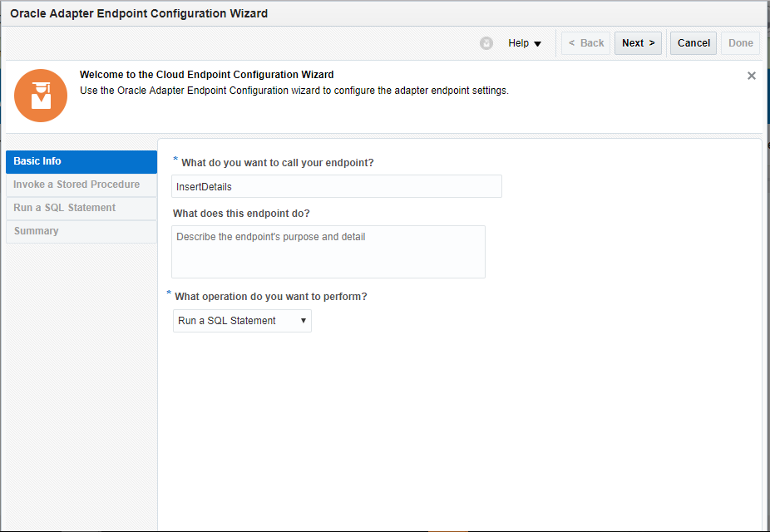Open the Run a SQL Statement step in sidebar
The height and width of the screenshot is (532, 770).
click(x=81, y=208)
